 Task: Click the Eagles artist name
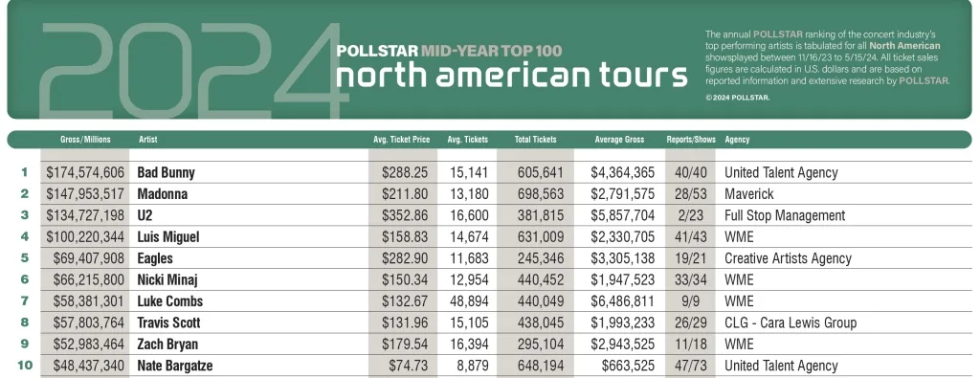155,258
